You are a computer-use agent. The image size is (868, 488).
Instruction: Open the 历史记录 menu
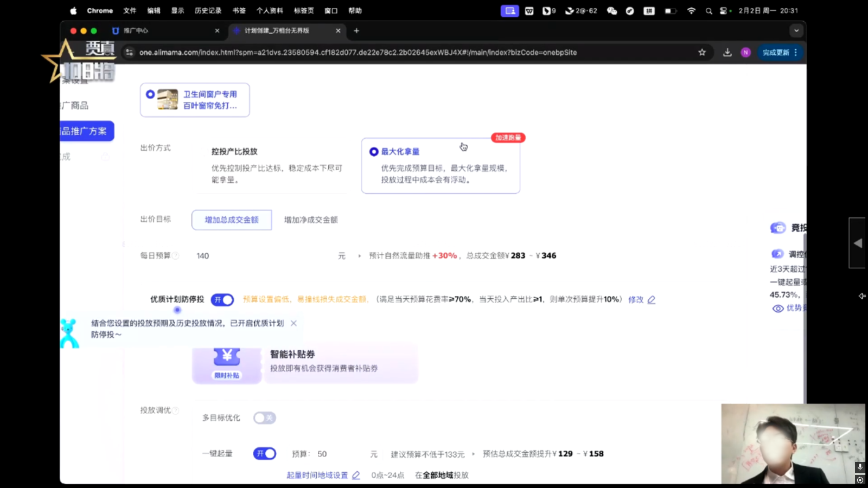pos(208,11)
